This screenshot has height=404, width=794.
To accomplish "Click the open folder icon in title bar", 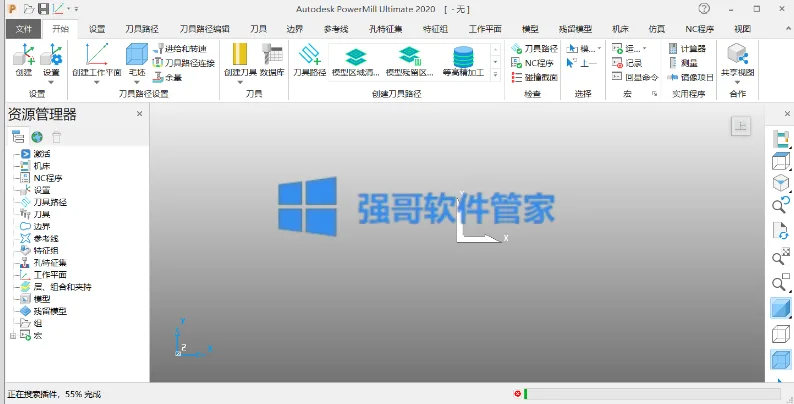I will tap(29, 9).
